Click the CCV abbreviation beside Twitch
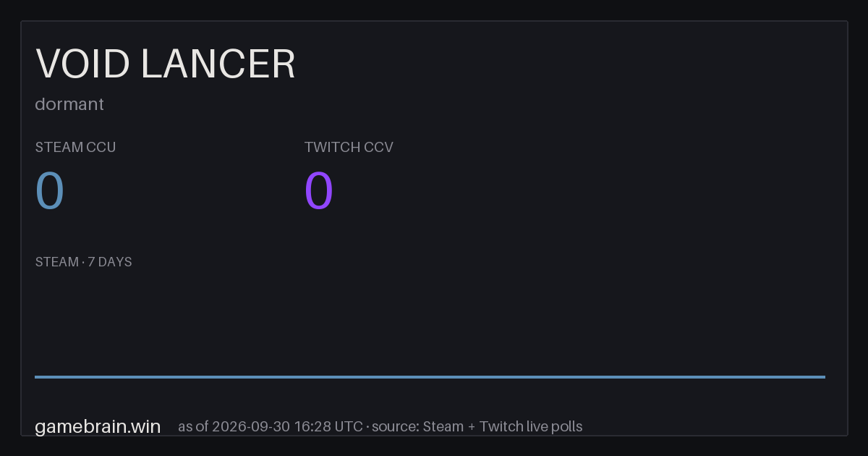This screenshot has height=456, width=868. pyautogui.click(x=379, y=148)
